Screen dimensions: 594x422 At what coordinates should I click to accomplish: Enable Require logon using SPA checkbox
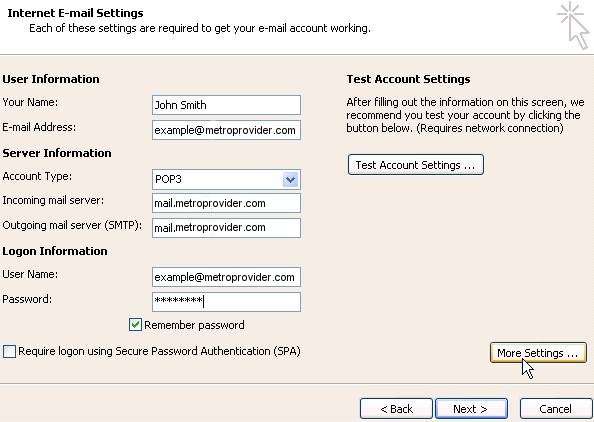[x=9, y=351]
